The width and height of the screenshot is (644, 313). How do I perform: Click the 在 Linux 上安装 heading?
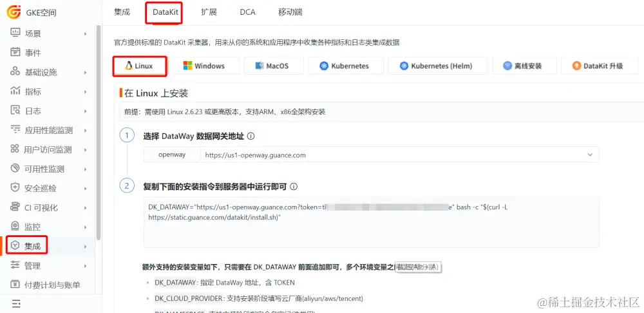click(156, 93)
